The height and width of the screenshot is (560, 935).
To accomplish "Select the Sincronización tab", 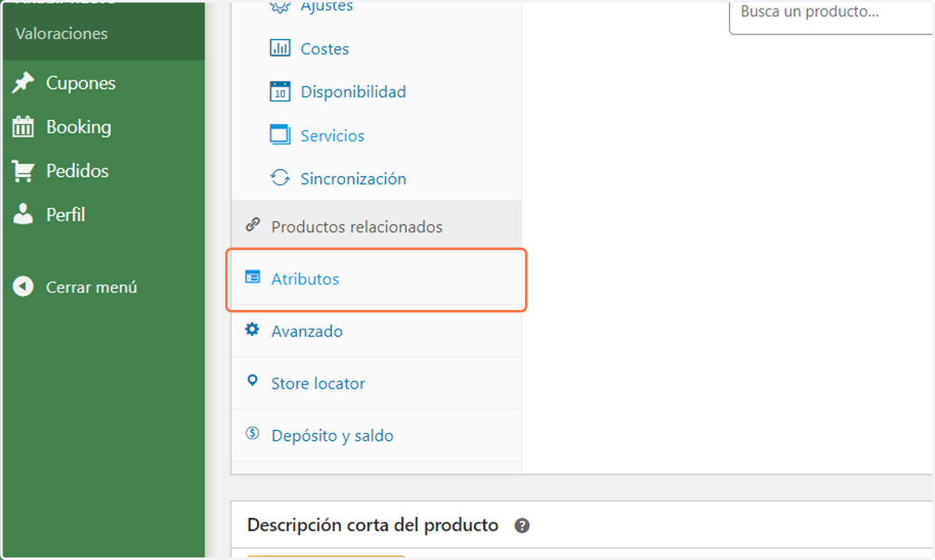I will click(x=353, y=178).
